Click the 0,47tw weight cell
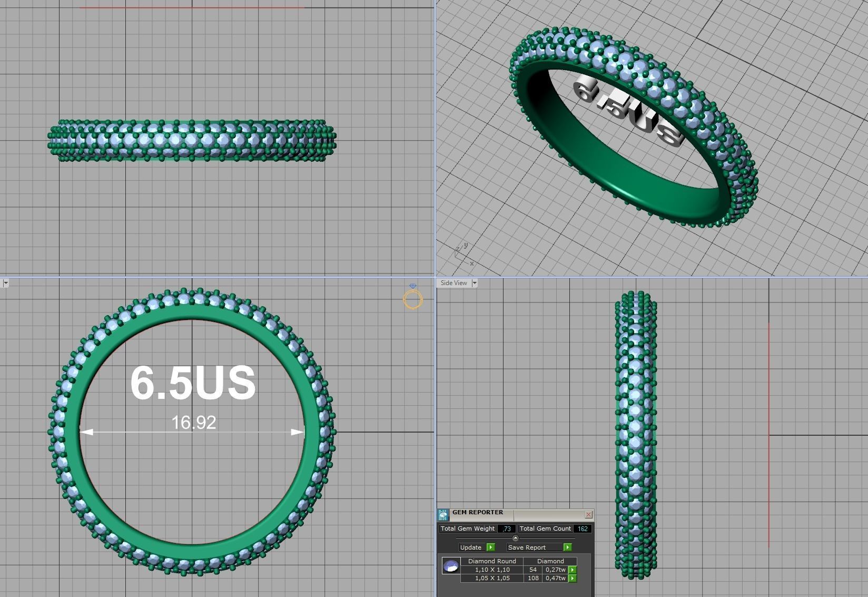 [x=556, y=578]
